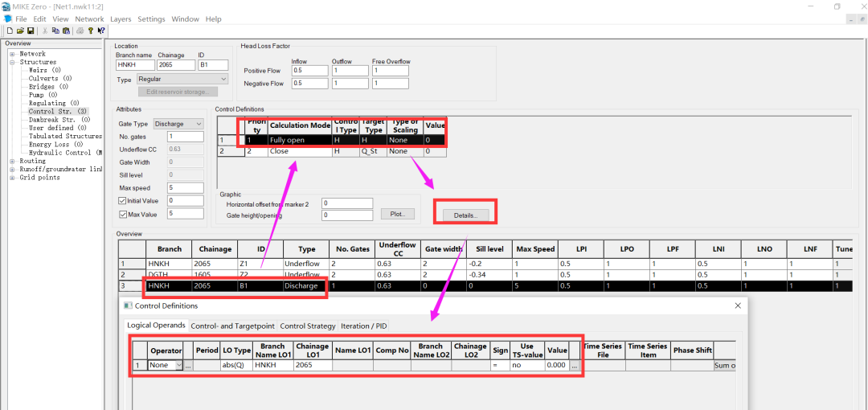Click the MIKE Zero title bar app icon
Screen dimensions: 868x410
pyautogui.click(x=6, y=6)
